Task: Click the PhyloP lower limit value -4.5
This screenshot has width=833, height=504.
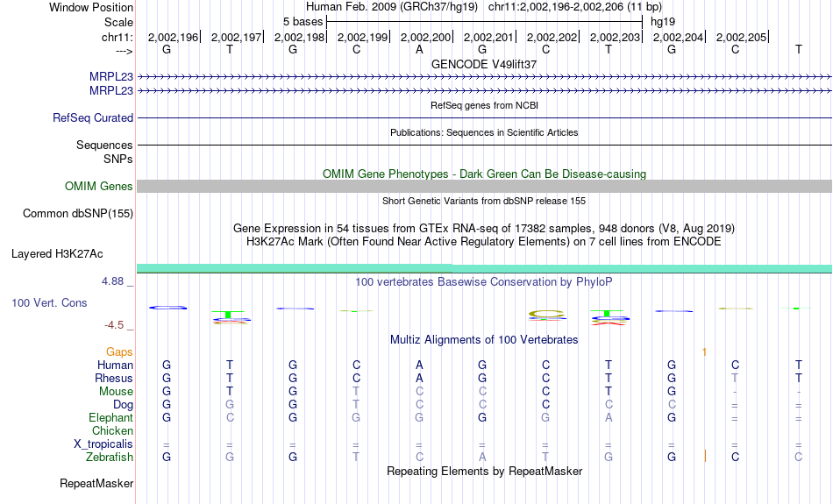Action: [114, 325]
